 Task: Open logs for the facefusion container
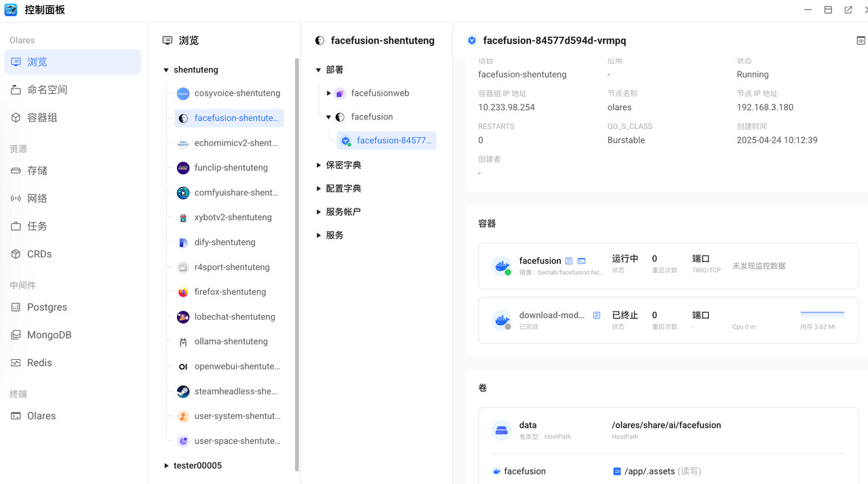(569, 261)
